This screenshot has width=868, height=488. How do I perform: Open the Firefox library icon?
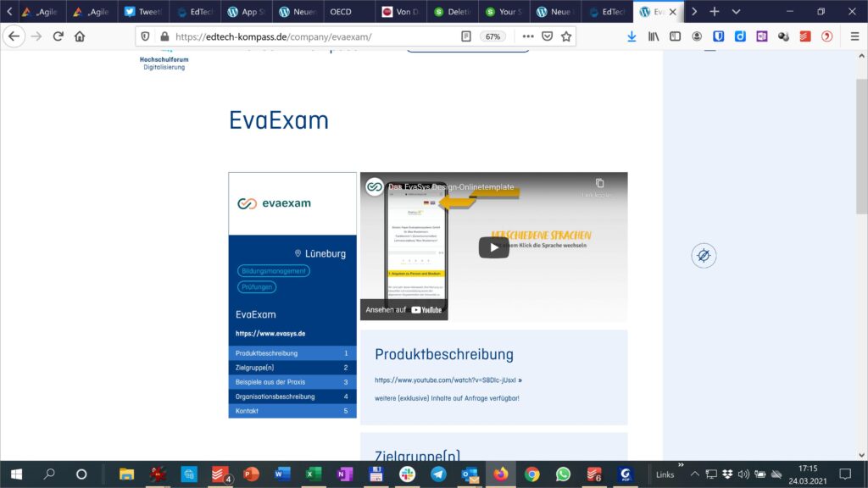pyautogui.click(x=654, y=36)
